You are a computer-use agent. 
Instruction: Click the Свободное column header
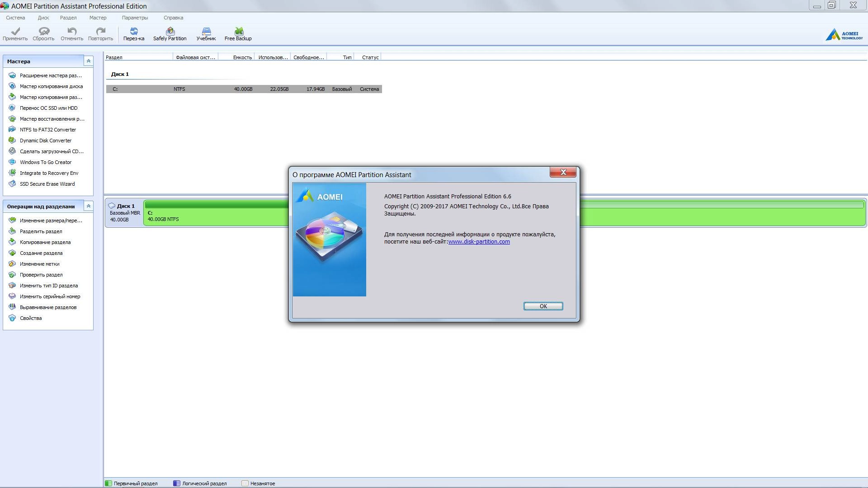click(308, 57)
